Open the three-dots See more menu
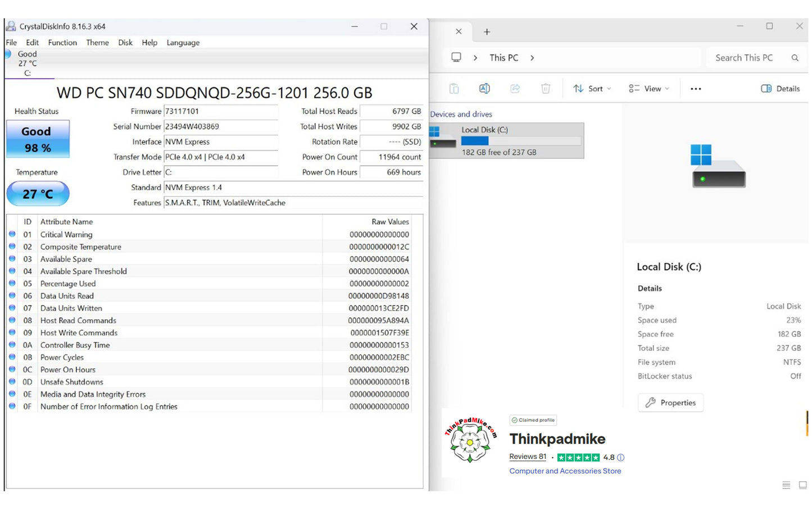This screenshot has width=812, height=510. (x=696, y=89)
